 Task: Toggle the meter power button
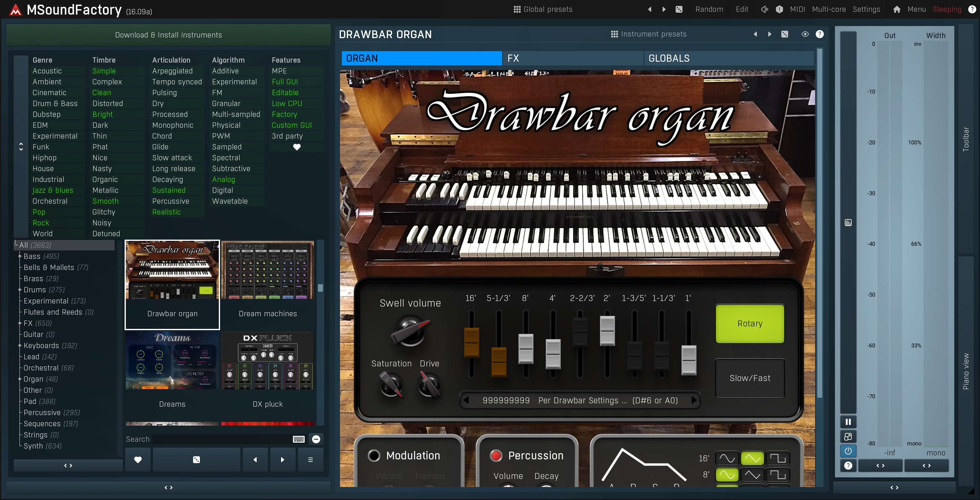point(848,451)
